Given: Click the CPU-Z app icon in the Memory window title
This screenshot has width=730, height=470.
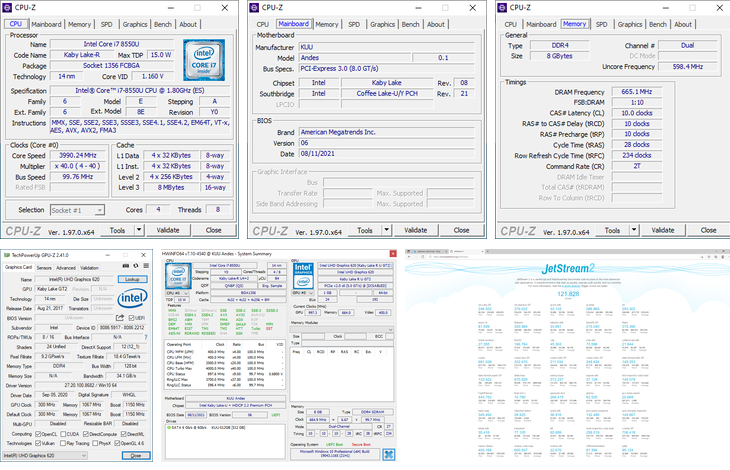Looking at the screenshot, I should pyautogui.click(x=502, y=7).
